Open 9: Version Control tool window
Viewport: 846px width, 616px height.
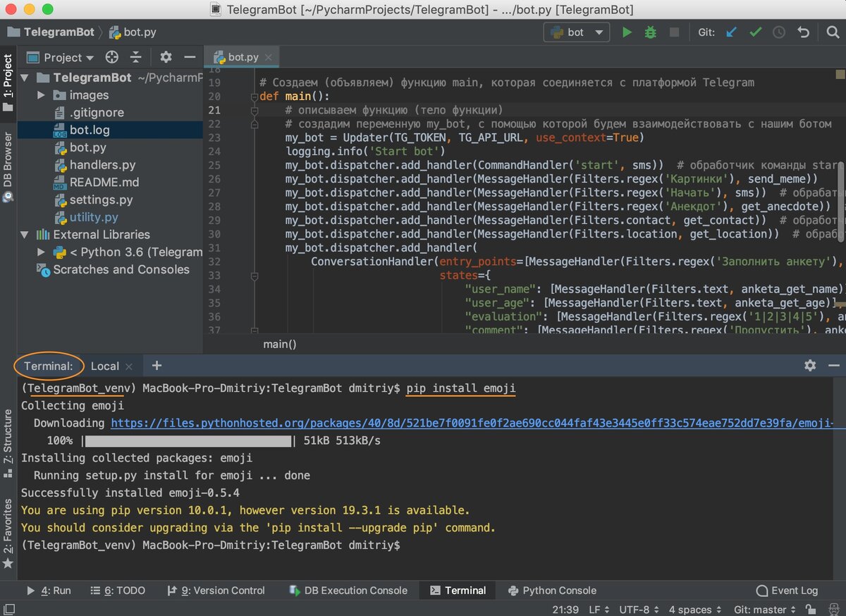pos(216,591)
